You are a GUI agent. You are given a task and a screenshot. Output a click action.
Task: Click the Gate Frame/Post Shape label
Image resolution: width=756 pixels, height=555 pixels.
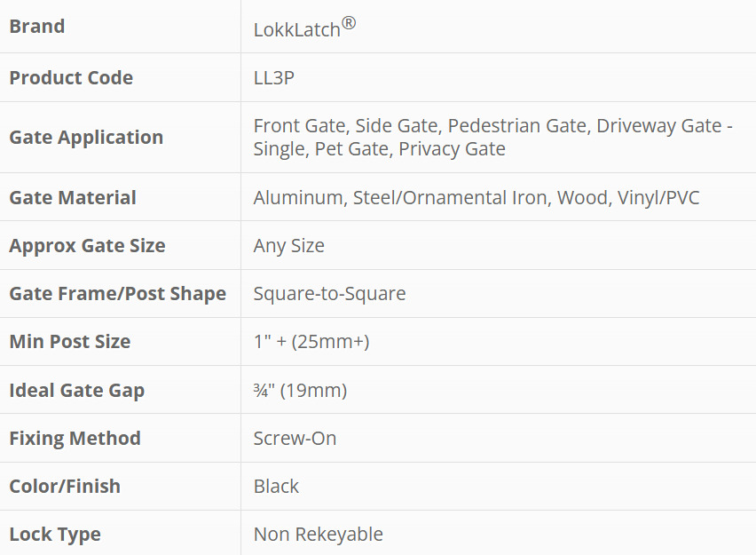[x=117, y=294]
